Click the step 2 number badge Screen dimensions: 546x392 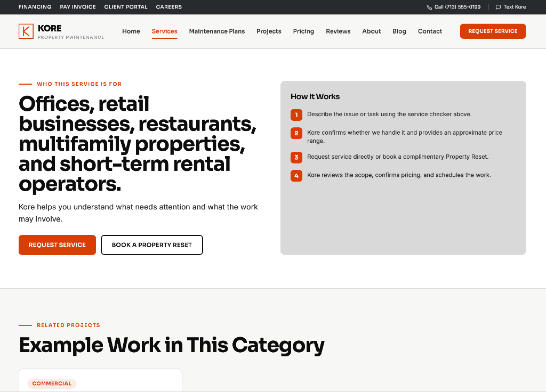pyautogui.click(x=296, y=133)
